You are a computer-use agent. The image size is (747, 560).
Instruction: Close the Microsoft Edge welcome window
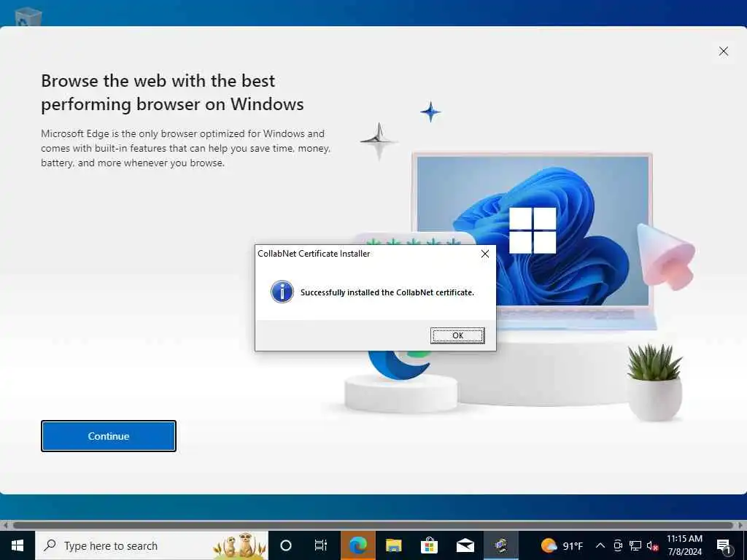click(723, 51)
